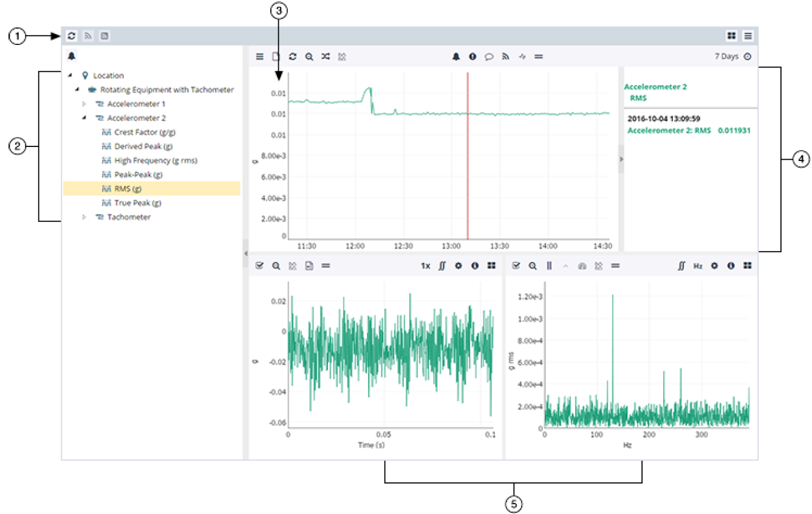
Task: Select Peak-Peak (g) feature
Action: (x=138, y=174)
